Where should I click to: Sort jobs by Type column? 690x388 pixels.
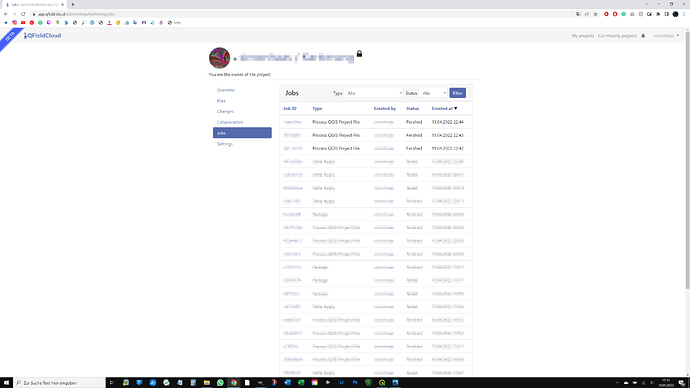point(317,108)
